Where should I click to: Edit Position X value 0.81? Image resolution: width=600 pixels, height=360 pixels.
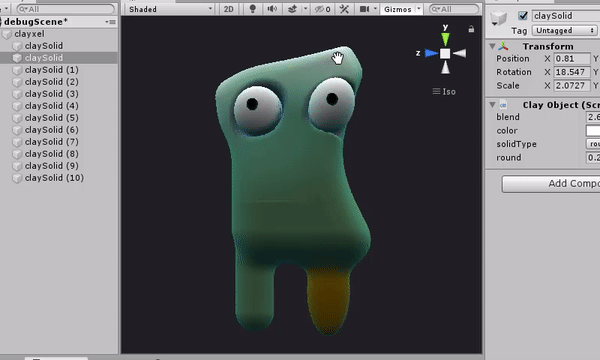[x=572, y=59]
